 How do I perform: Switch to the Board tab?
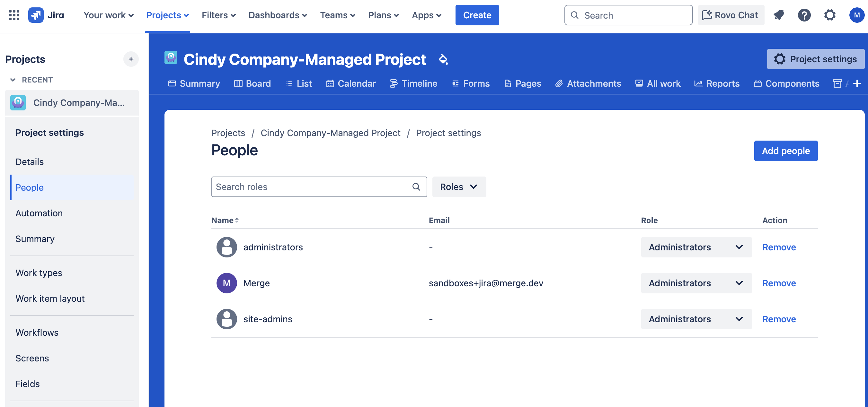coord(252,83)
